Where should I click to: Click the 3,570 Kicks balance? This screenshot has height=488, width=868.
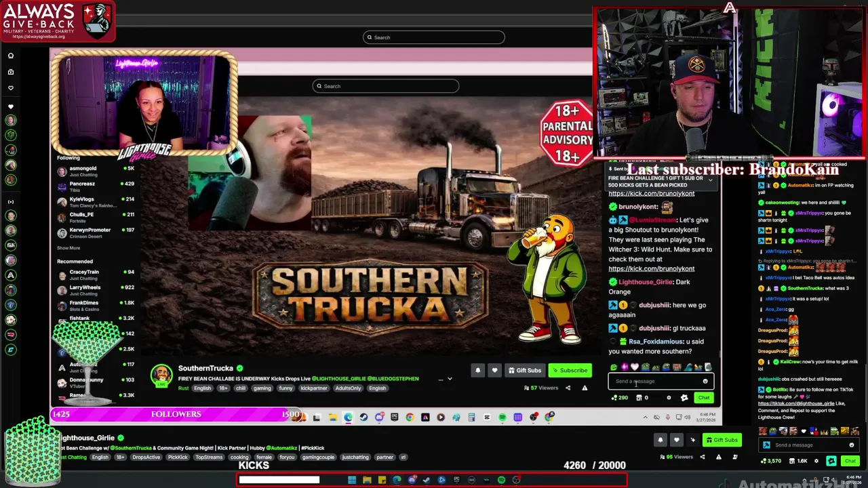coord(771,461)
